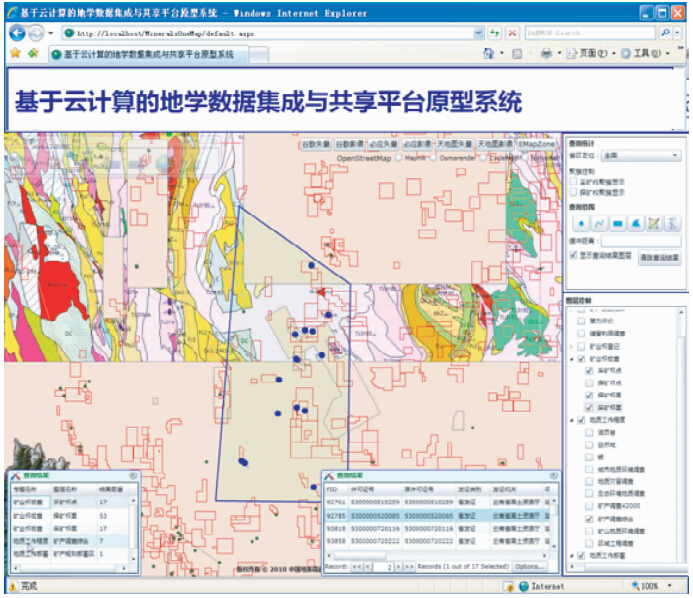Select the polygon query tool
This screenshot has height=598, width=693.
636,222
